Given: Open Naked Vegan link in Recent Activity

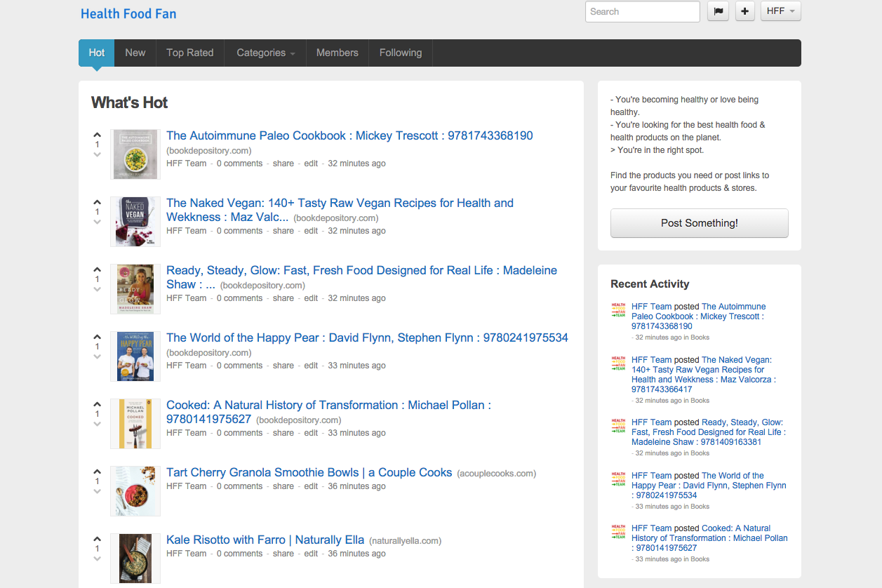Looking at the screenshot, I should coord(703,375).
